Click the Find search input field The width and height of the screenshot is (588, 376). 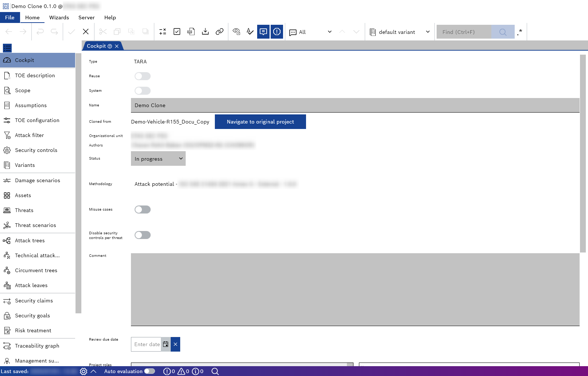464,32
